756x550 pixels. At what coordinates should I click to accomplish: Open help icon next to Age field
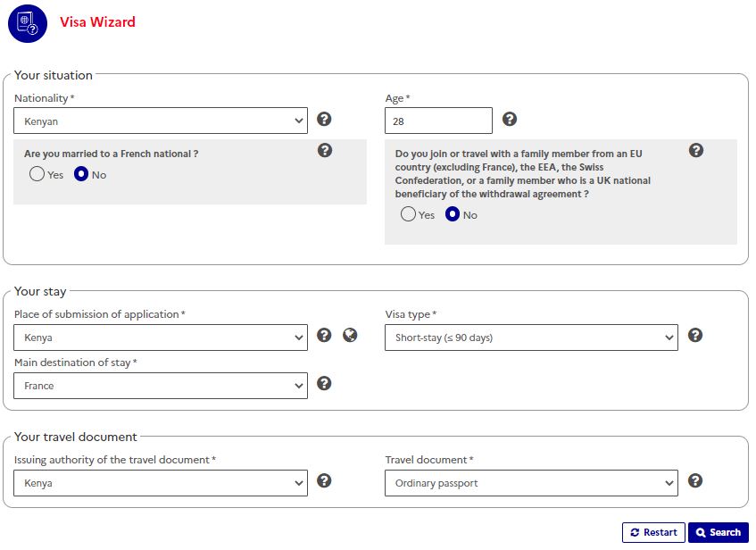coord(510,119)
